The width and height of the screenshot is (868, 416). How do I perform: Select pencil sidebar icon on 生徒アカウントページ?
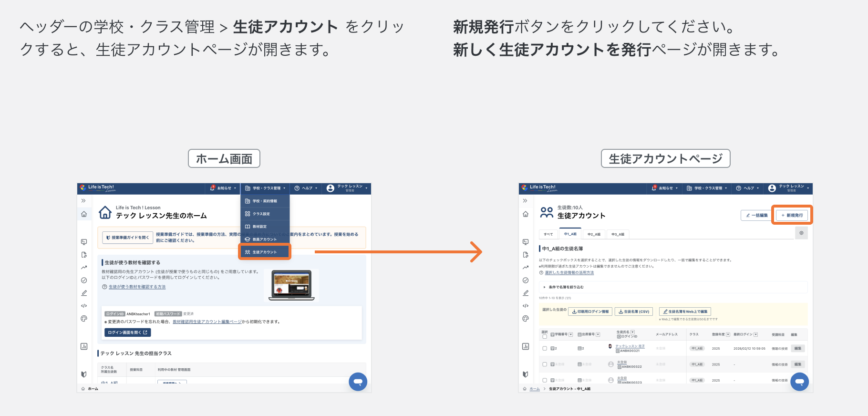(x=526, y=293)
